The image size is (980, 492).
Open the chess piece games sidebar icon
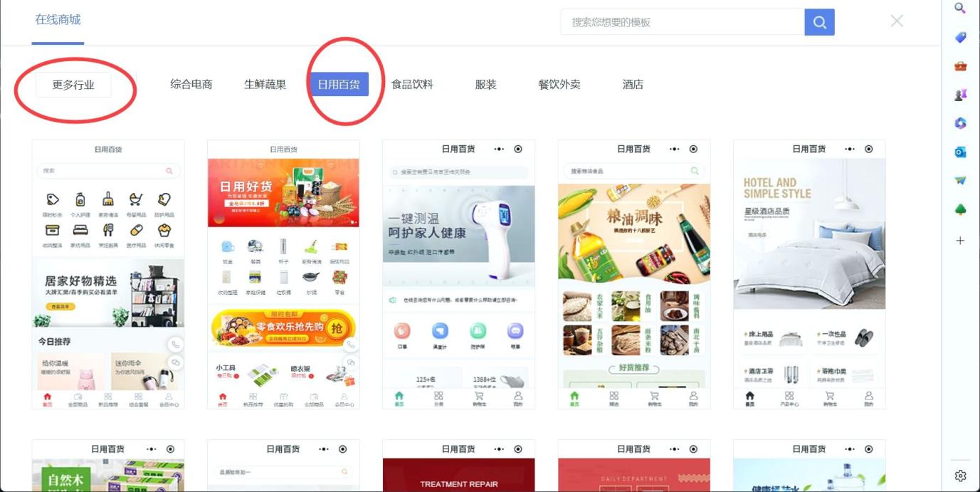(960, 95)
